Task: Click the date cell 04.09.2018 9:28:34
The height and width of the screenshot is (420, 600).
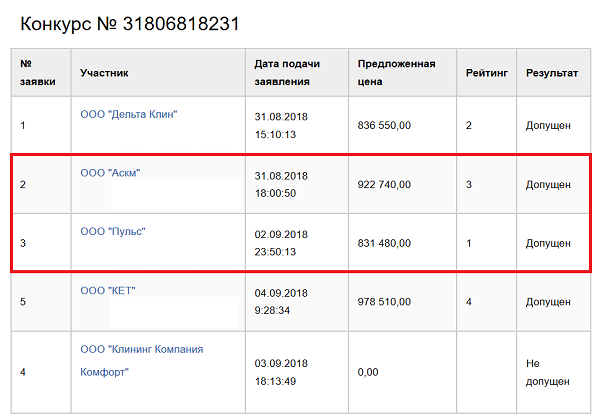Action: [x=281, y=301]
